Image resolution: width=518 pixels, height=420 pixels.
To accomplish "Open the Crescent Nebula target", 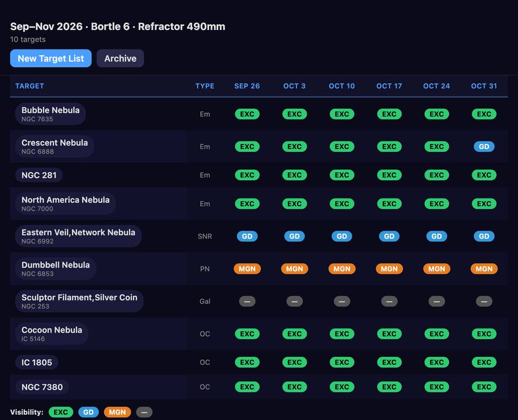I will coord(55,147).
